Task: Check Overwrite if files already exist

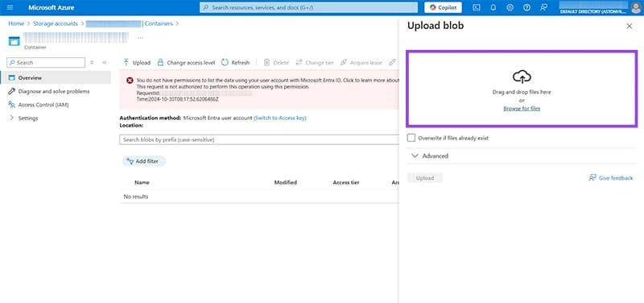Action: click(411, 138)
